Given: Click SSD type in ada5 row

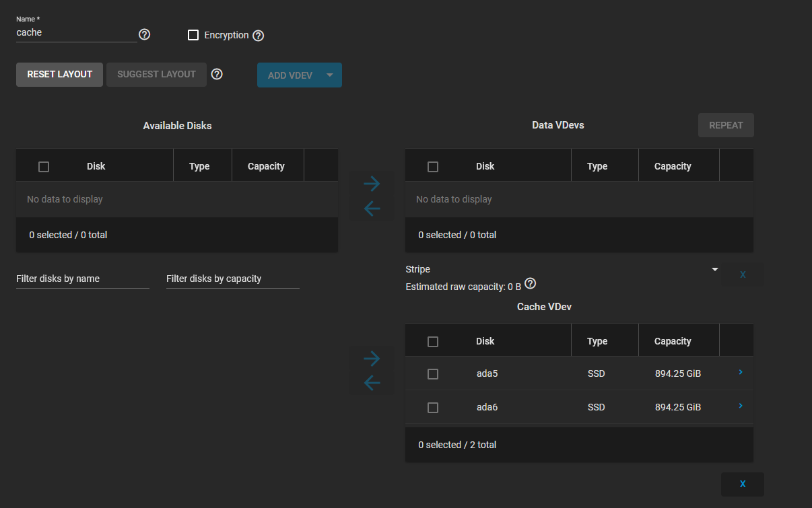Looking at the screenshot, I should tap(596, 373).
